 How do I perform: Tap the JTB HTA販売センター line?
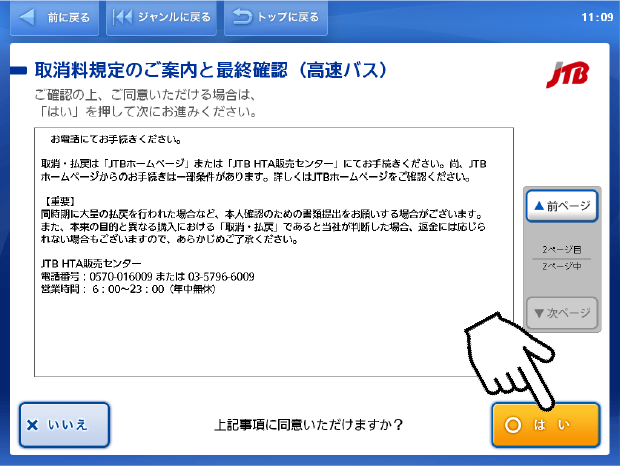tap(91, 264)
